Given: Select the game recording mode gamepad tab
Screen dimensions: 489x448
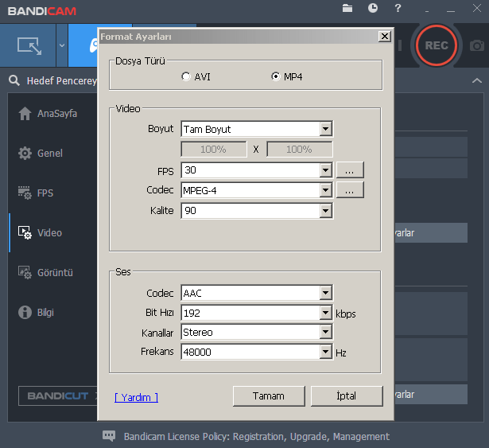Looking at the screenshot, I should coord(83,45).
